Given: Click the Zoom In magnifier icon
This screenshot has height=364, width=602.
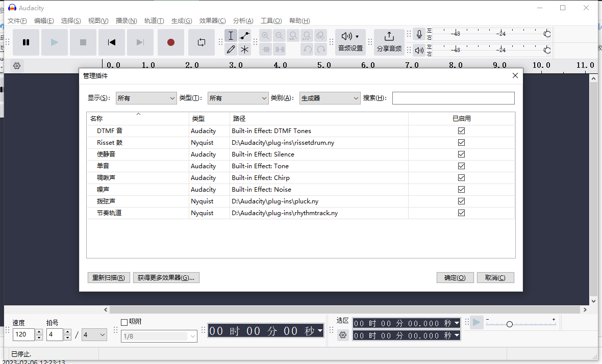Looking at the screenshot, I should pos(266,35).
